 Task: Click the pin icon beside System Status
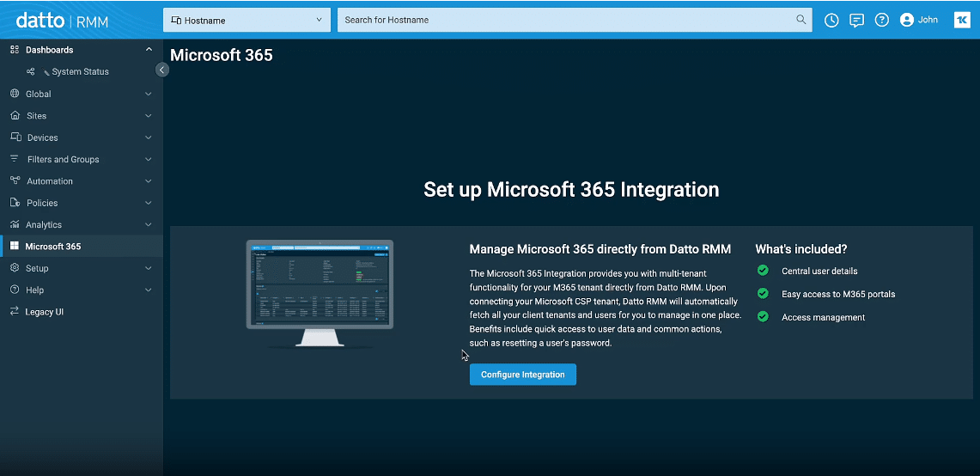pyautogui.click(x=46, y=72)
